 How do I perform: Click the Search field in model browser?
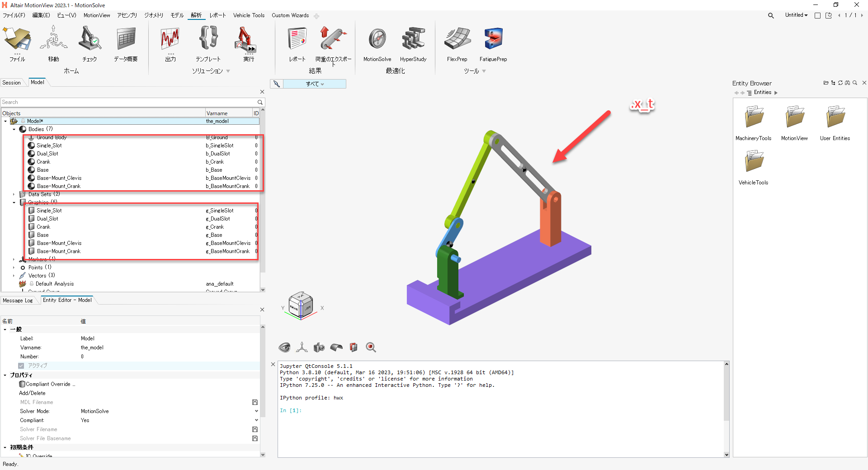pyautogui.click(x=129, y=102)
